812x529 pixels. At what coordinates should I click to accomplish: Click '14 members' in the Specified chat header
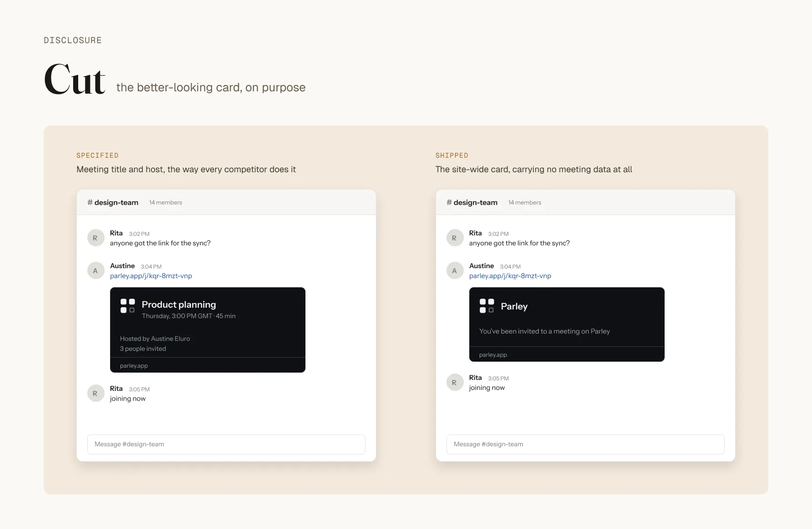coord(165,203)
